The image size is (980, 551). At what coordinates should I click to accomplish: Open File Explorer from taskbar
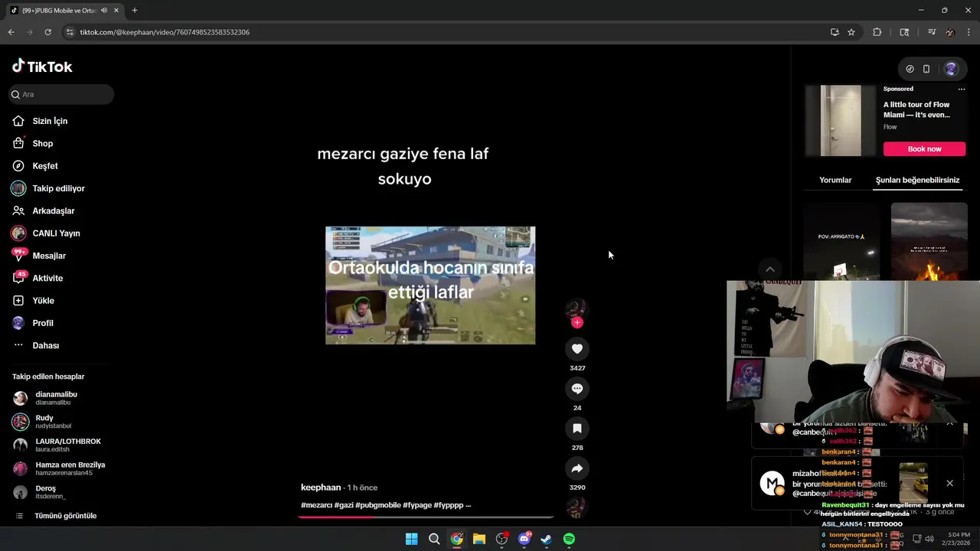coord(479,539)
